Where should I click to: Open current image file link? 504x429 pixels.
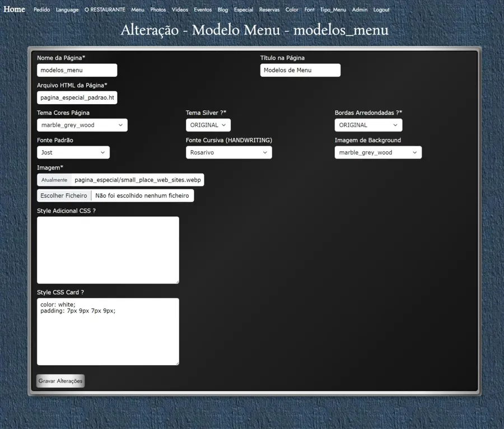137,180
